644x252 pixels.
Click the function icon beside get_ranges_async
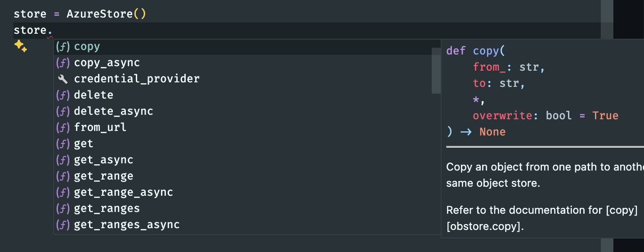click(x=63, y=225)
